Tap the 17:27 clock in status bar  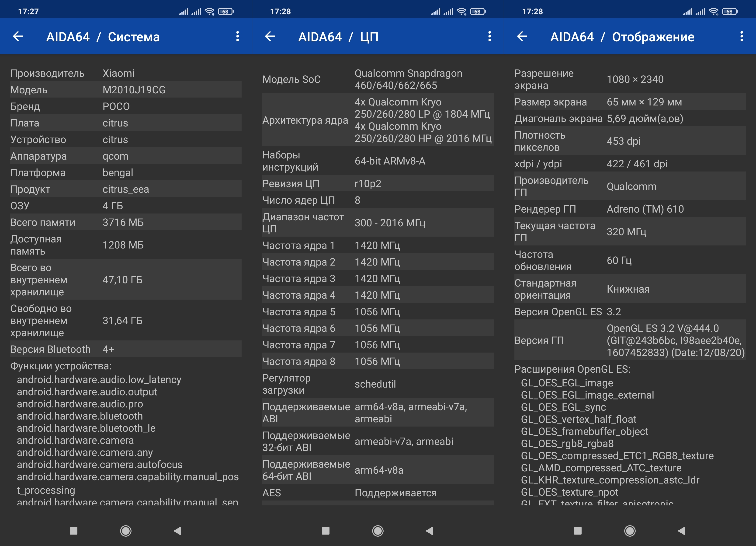[28, 12]
